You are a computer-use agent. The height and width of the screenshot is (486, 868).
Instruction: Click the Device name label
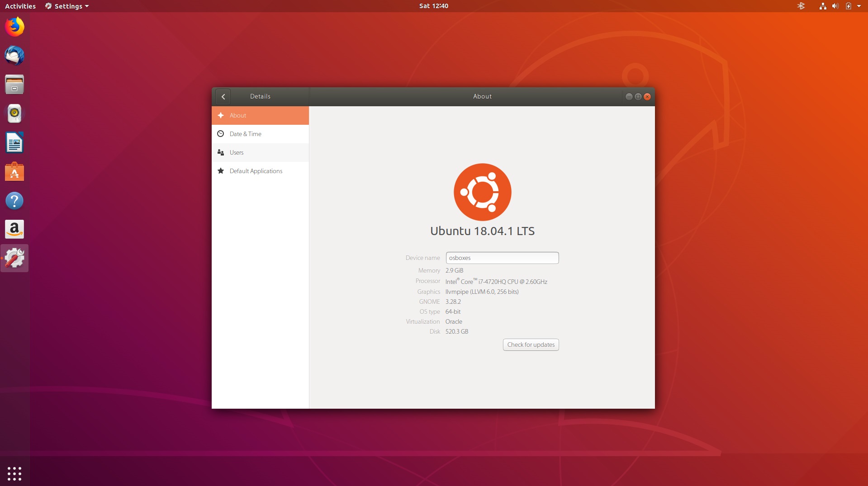(x=422, y=258)
